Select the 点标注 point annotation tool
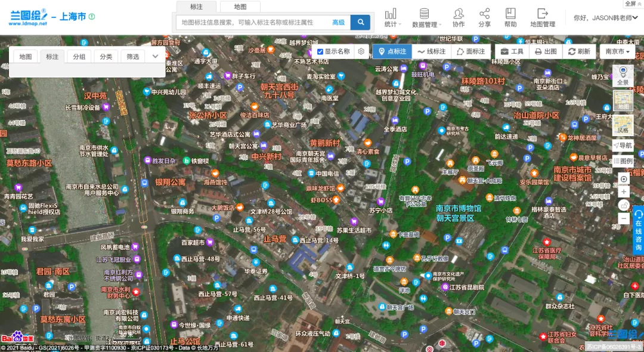This screenshot has height=352, width=644. click(x=392, y=51)
